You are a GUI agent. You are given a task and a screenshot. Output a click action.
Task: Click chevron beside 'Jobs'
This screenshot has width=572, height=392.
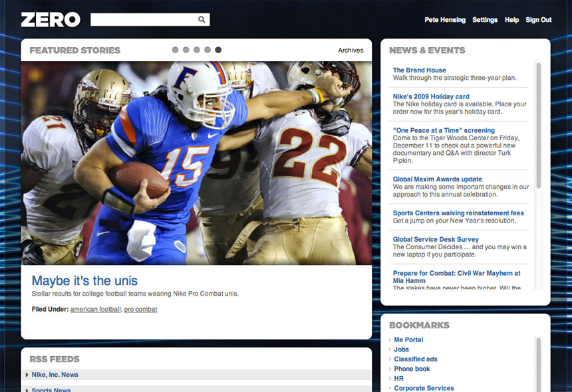click(390, 349)
